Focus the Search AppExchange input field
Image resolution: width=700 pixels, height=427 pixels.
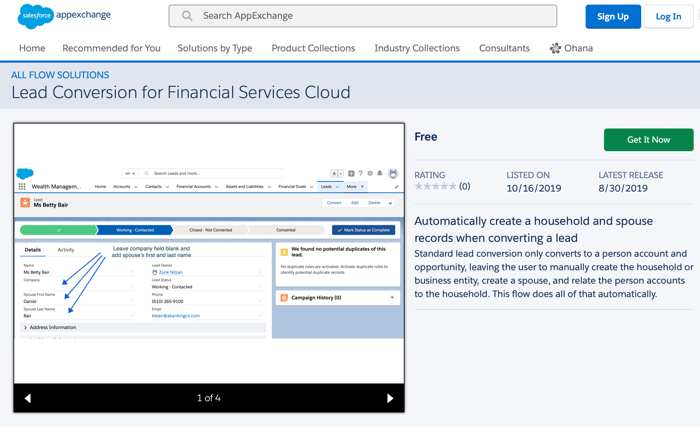click(x=370, y=16)
